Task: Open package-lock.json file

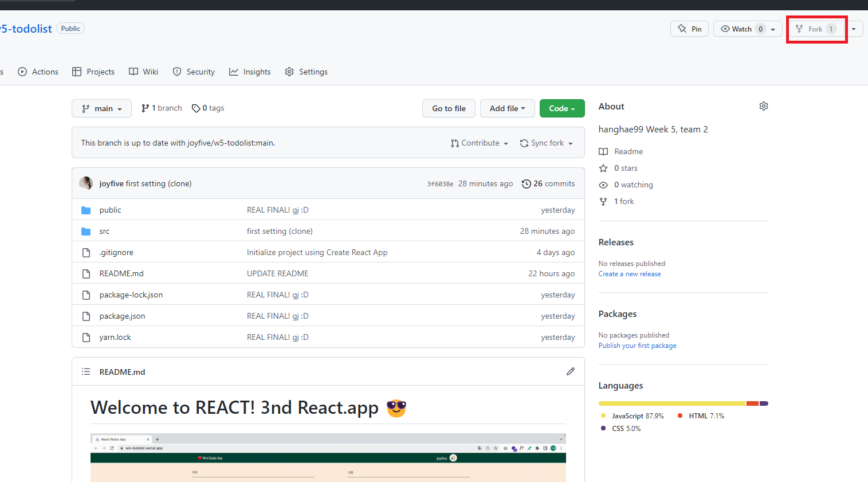Action: coord(131,295)
